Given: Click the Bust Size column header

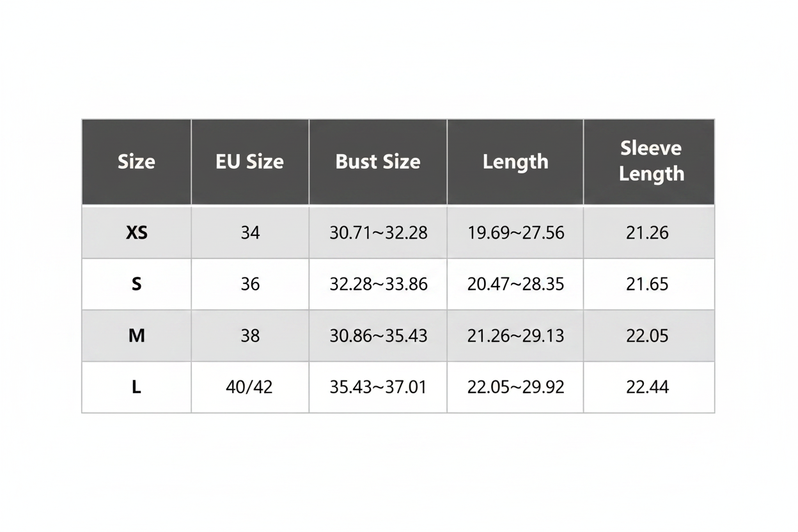Looking at the screenshot, I should pos(378,162).
